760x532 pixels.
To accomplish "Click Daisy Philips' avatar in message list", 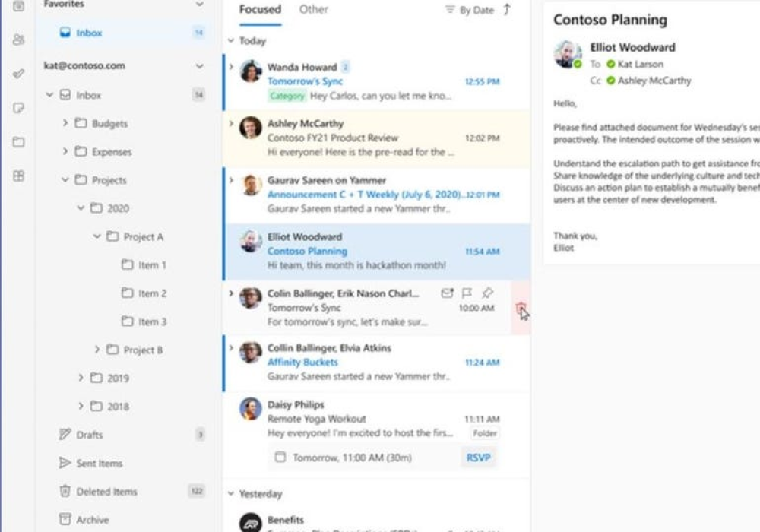I will pyautogui.click(x=251, y=408).
